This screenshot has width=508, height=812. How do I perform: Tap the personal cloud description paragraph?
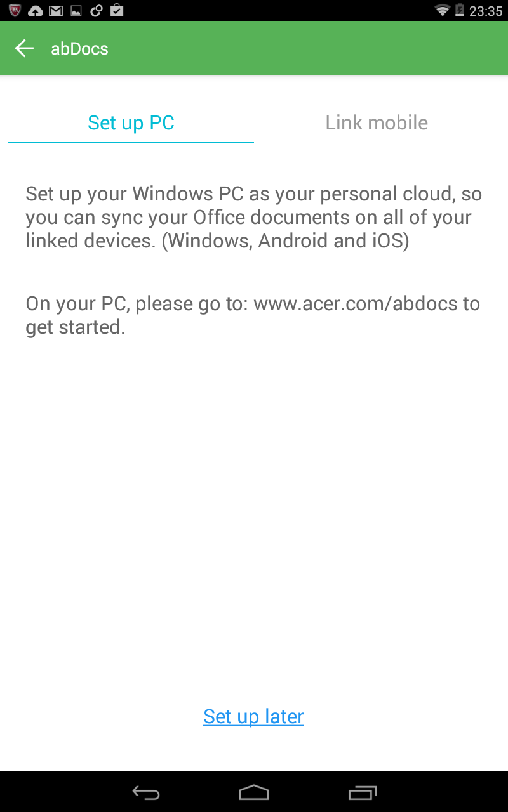[x=254, y=218]
